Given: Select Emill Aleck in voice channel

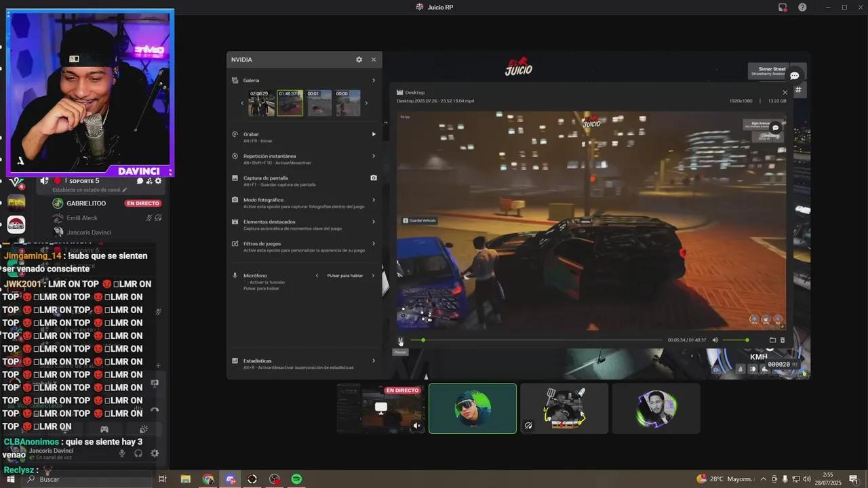Looking at the screenshot, I should (x=82, y=218).
